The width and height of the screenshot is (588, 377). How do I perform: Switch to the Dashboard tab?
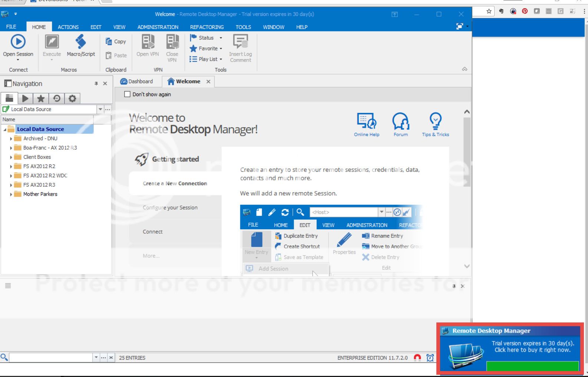click(x=137, y=82)
